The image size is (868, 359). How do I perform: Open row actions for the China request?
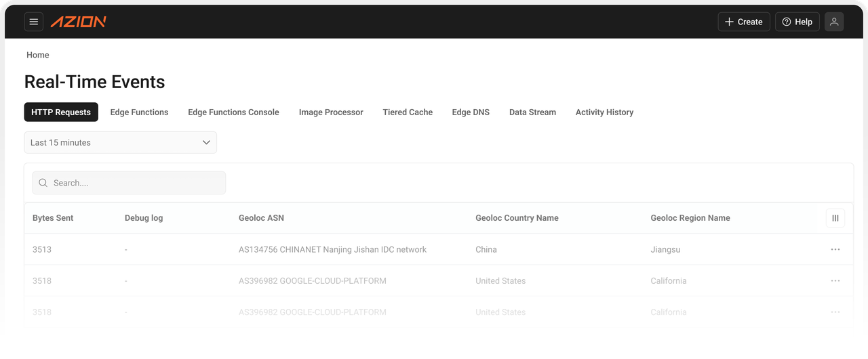(835, 249)
